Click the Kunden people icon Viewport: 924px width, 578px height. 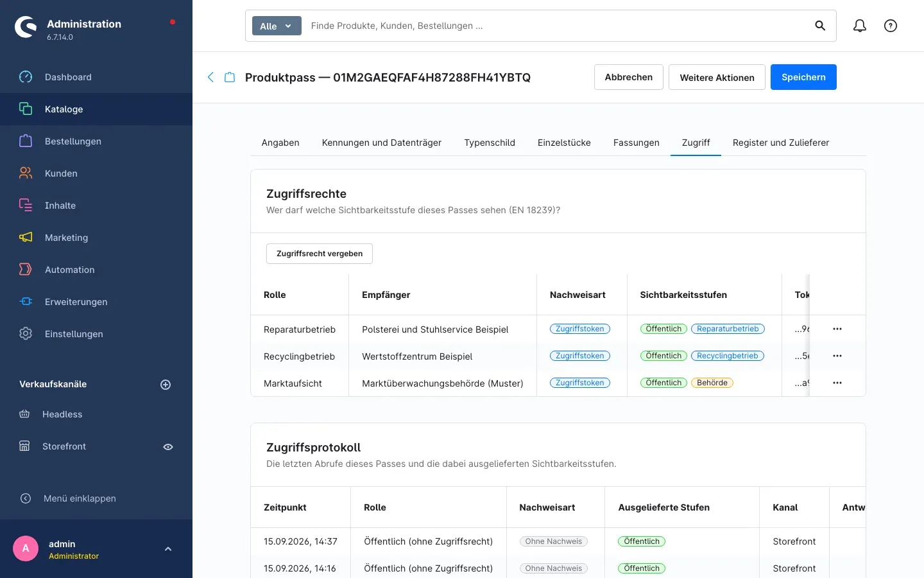coord(26,173)
